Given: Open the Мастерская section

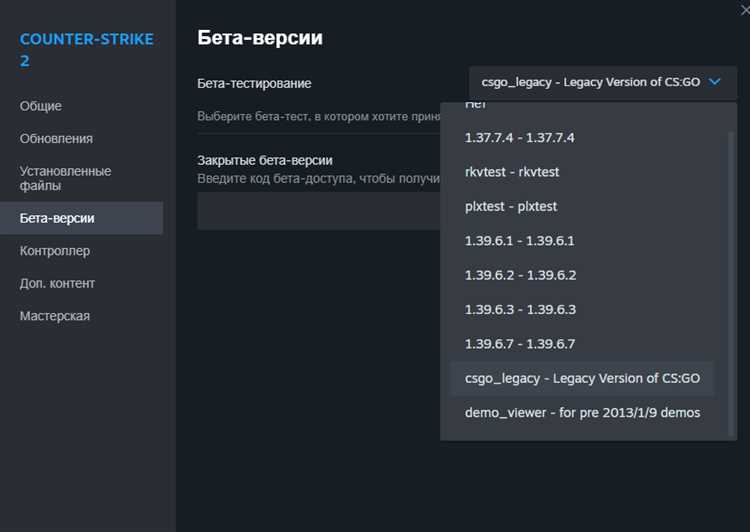Looking at the screenshot, I should pos(55,316).
